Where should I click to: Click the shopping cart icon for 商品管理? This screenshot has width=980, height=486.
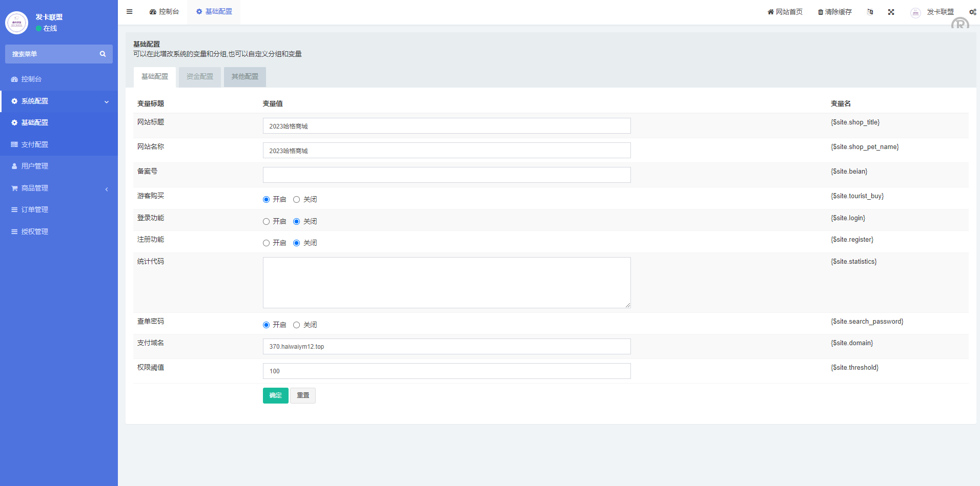tap(14, 188)
